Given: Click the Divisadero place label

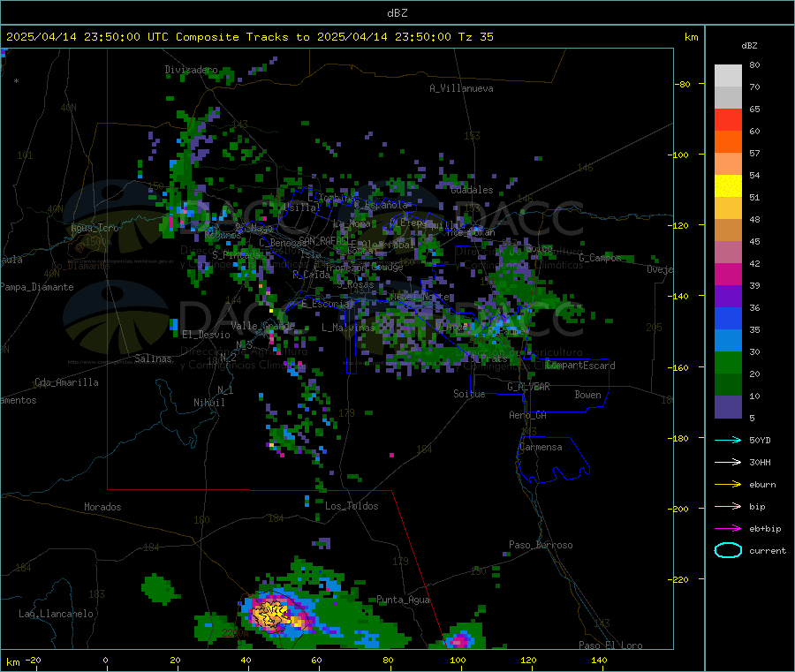Looking at the screenshot, I should click(191, 70).
